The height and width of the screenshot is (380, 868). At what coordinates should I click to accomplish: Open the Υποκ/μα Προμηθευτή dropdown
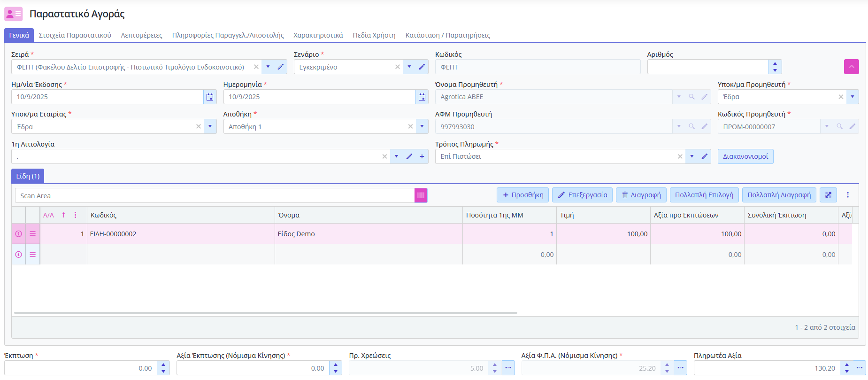pyautogui.click(x=852, y=97)
